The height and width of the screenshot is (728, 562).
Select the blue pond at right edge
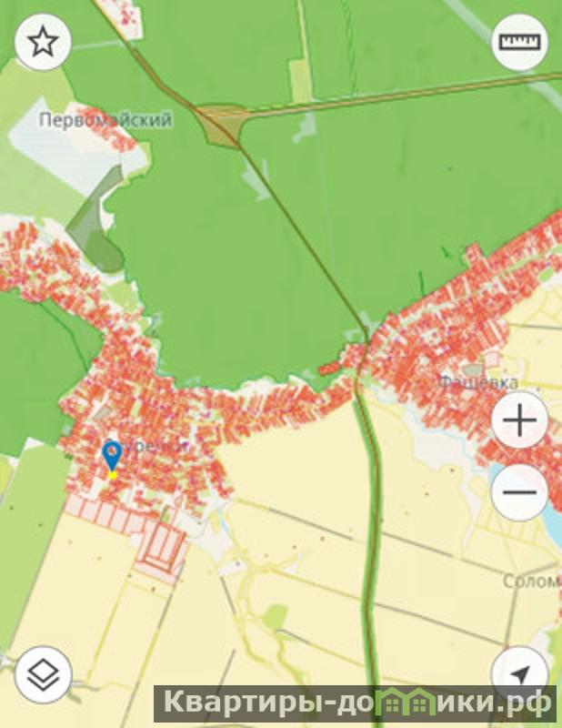(551, 500)
